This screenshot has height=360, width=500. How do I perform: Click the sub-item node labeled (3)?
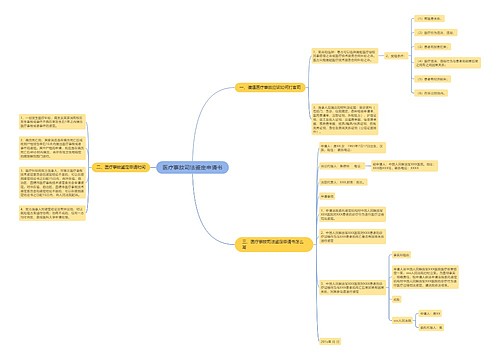point(432,47)
